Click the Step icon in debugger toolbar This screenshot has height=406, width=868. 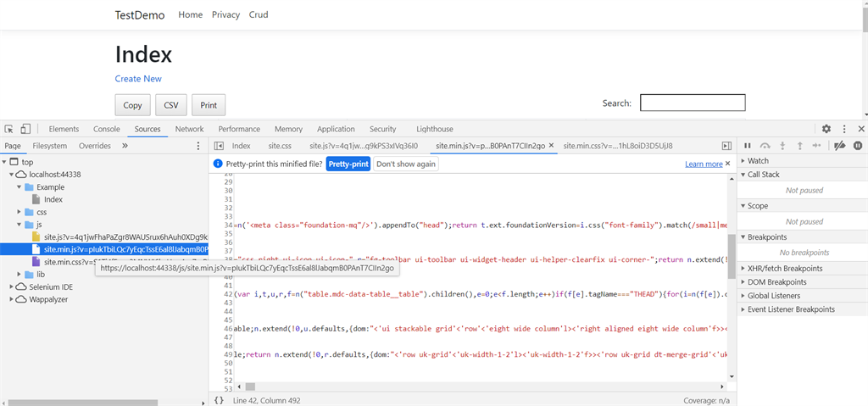point(816,146)
